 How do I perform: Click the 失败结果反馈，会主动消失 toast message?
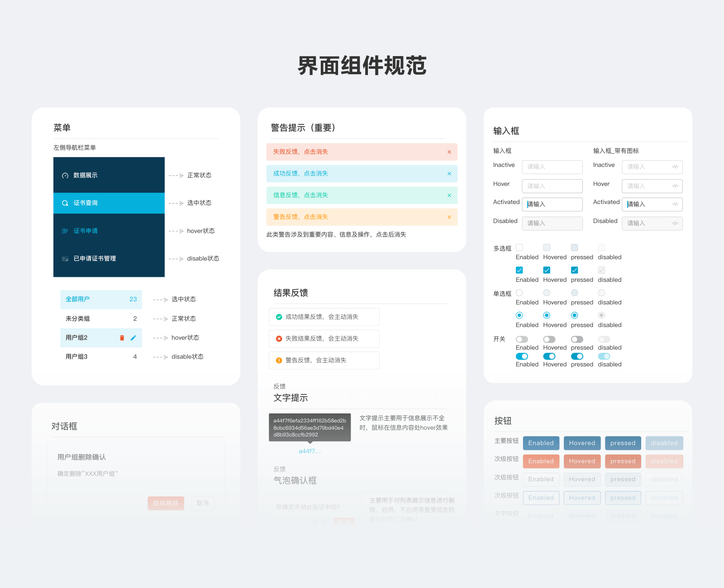(x=324, y=339)
